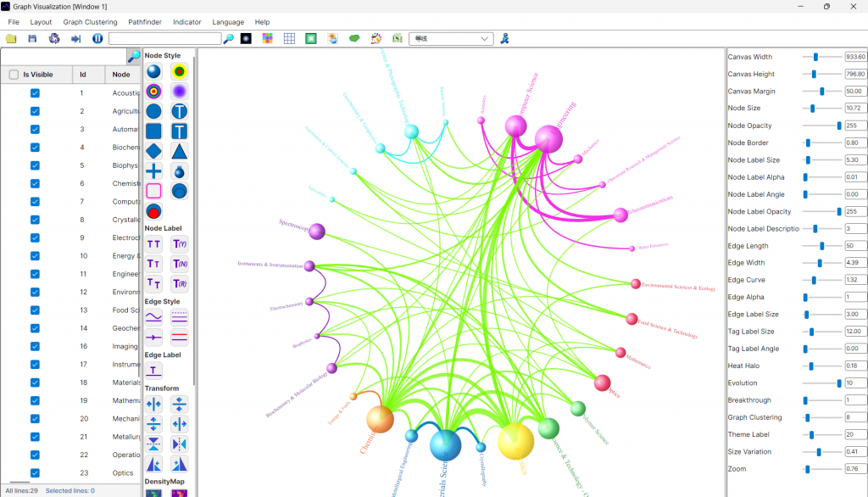
Task: Click the save disk icon in toolbar
Action: tap(32, 39)
